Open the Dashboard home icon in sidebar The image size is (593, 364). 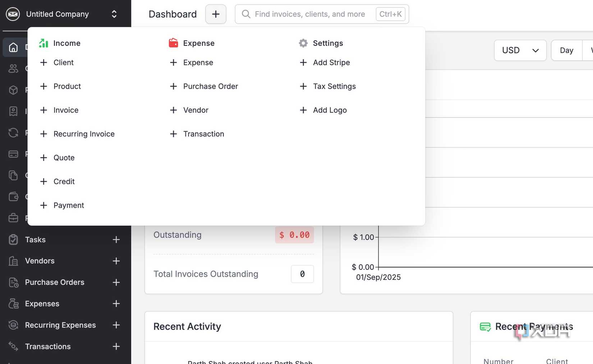click(13, 47)
